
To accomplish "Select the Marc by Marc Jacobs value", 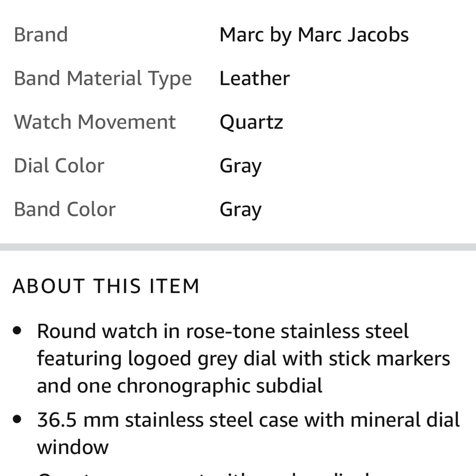I will pyautogui.click(x=314, y=35).
